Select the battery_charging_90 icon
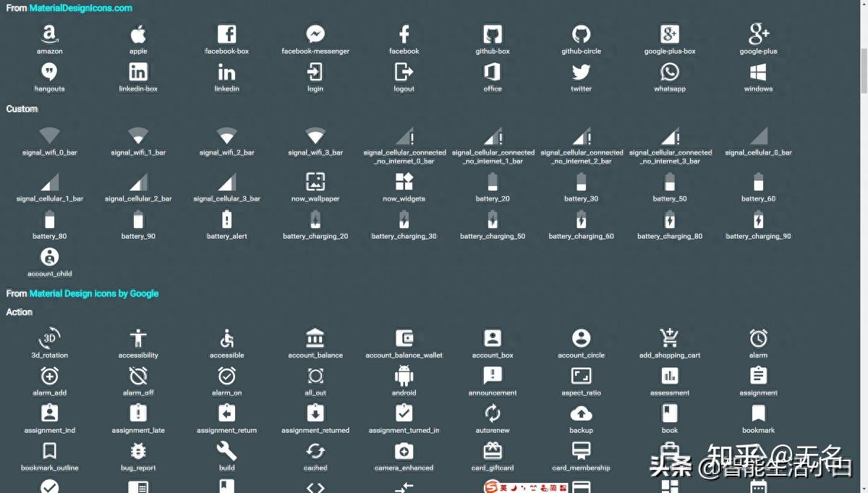The image size is (868, 493). click(x=759, y=219)
